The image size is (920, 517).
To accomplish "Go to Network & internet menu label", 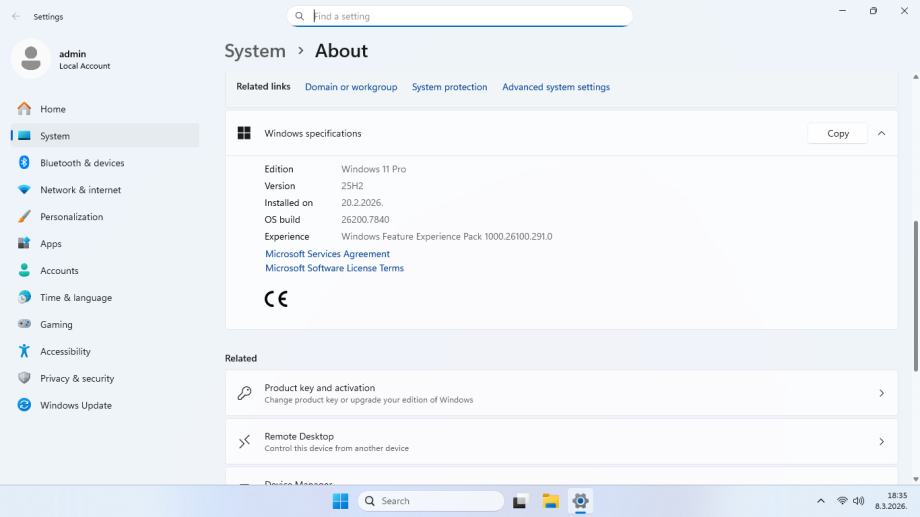I will tap(80, 190).
